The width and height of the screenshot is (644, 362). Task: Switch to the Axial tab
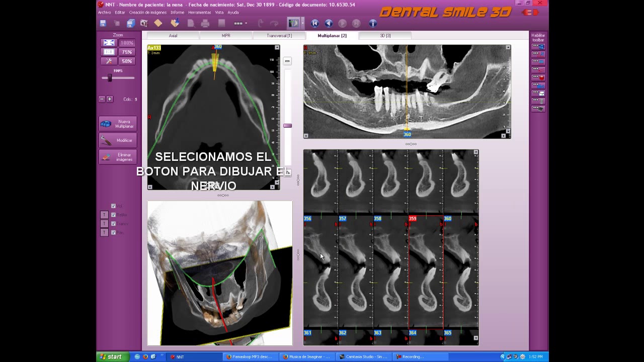pos(173,36)
